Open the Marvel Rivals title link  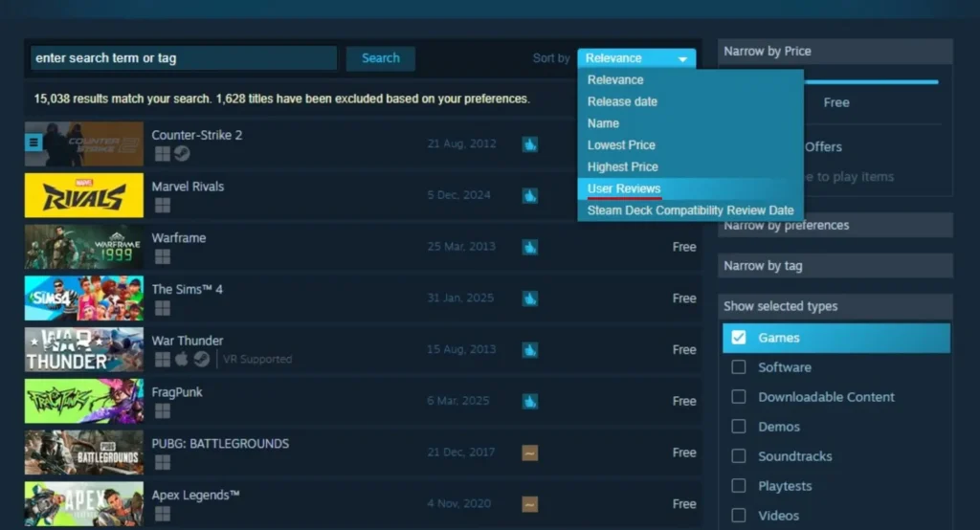point(188,187)
